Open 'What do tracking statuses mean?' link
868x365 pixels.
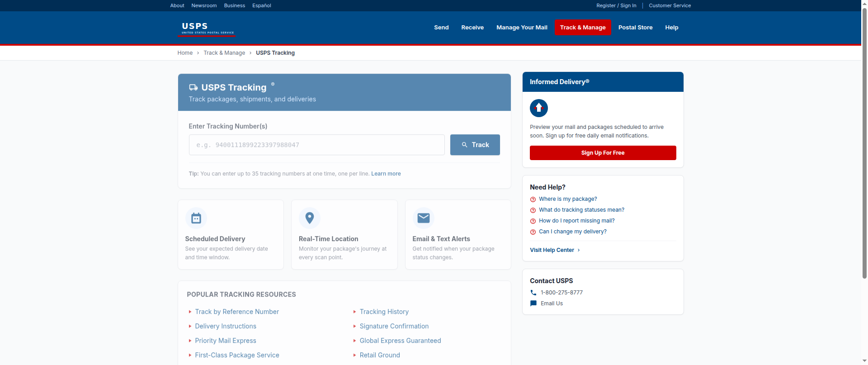click(581, 210)
